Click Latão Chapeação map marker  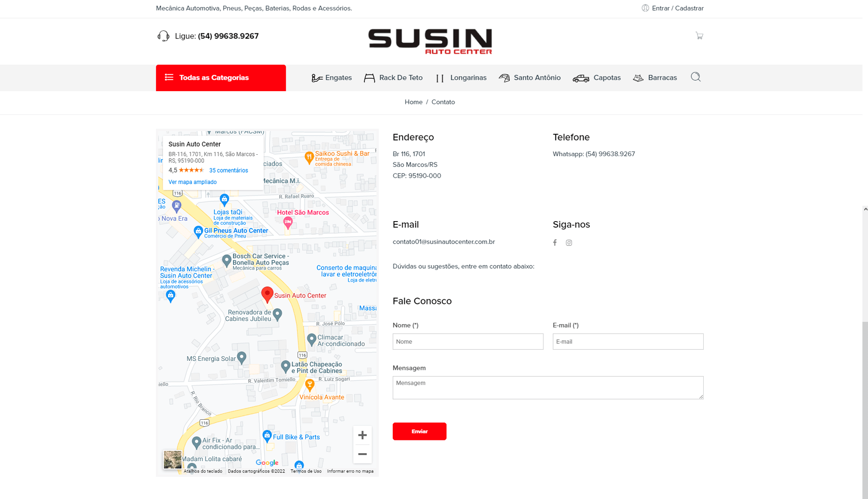point(285,367)
